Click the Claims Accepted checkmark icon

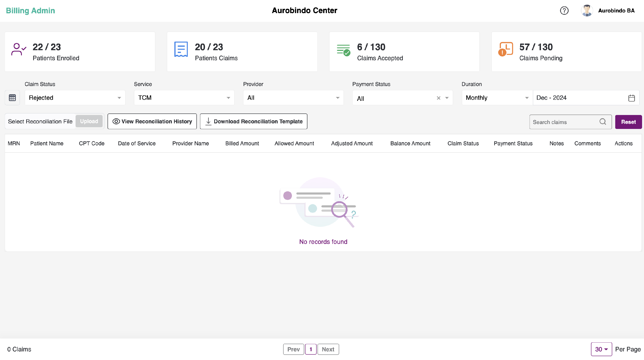point(343,50)
